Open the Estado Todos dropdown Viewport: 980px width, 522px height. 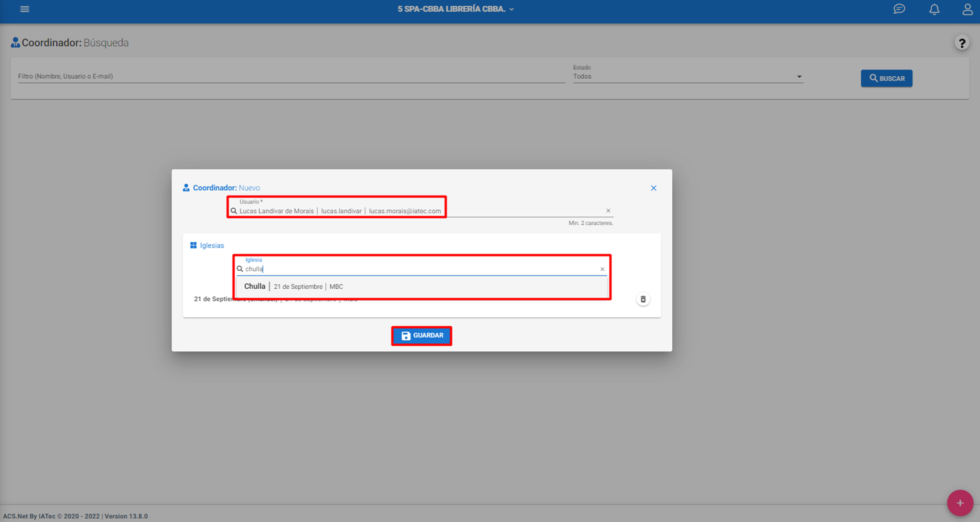click(x=688, y=76)
